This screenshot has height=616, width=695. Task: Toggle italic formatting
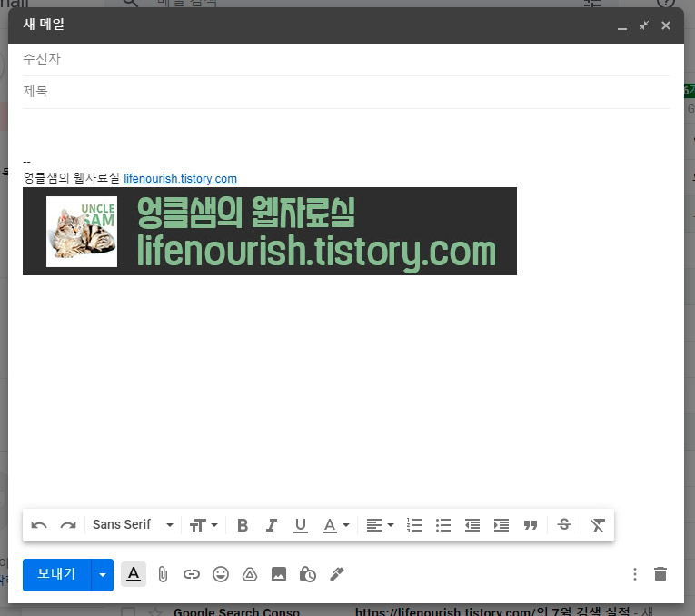click(x=272, y=525)
